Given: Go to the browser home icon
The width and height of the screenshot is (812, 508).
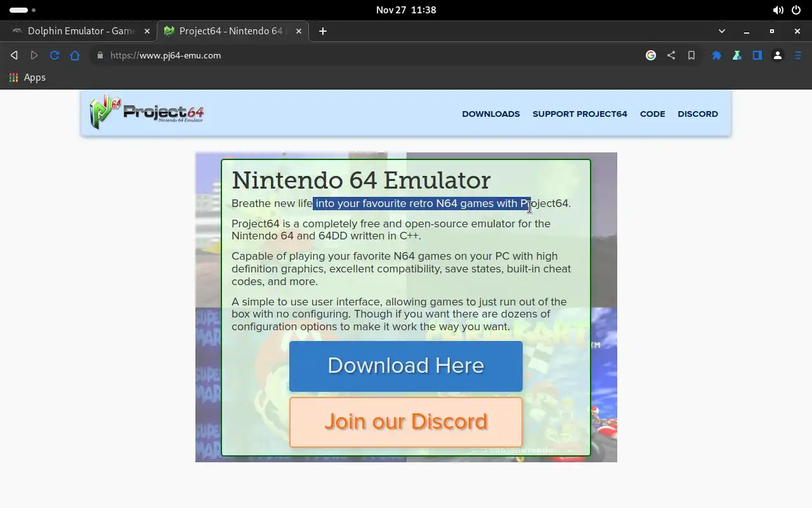Looking at the screenshot, I should 75,55.
